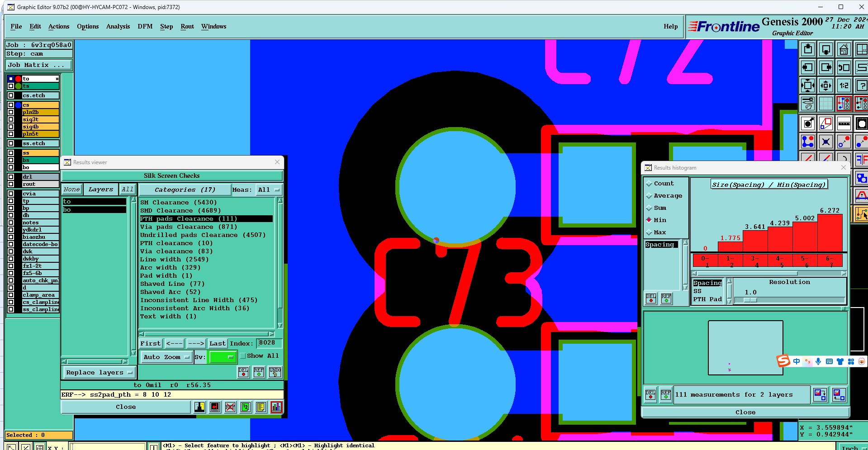Click the First result button

click(151, 344)
